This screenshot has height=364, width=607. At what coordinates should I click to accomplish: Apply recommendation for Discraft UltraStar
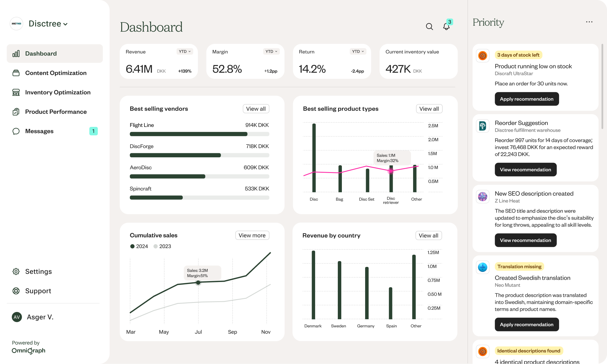pyautogui.click(x=526, y=99)
